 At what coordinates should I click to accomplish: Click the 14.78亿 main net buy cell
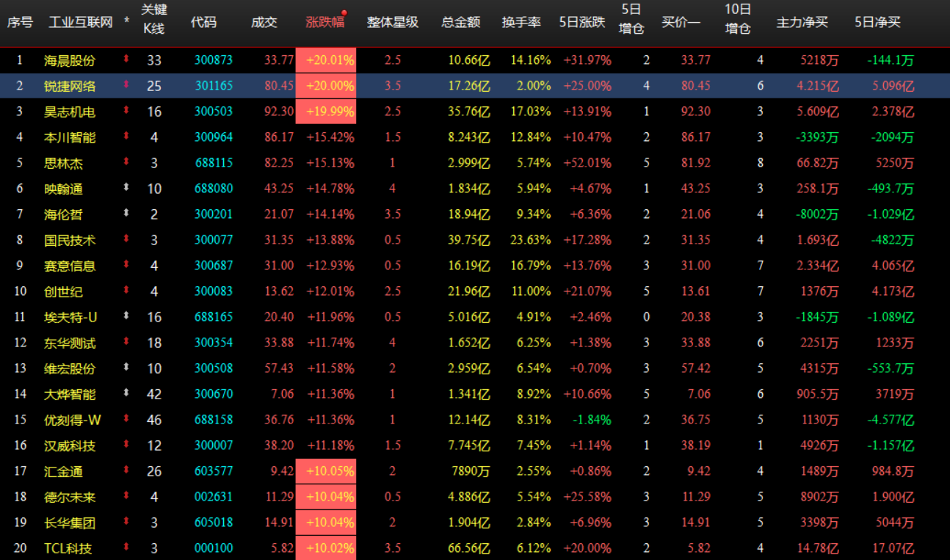(817, 548)
